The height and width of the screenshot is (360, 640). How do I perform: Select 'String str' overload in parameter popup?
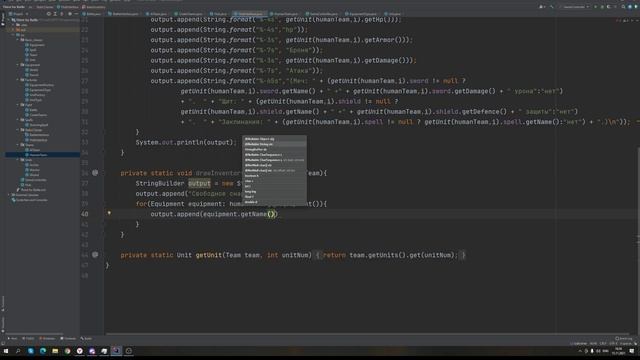274,144
